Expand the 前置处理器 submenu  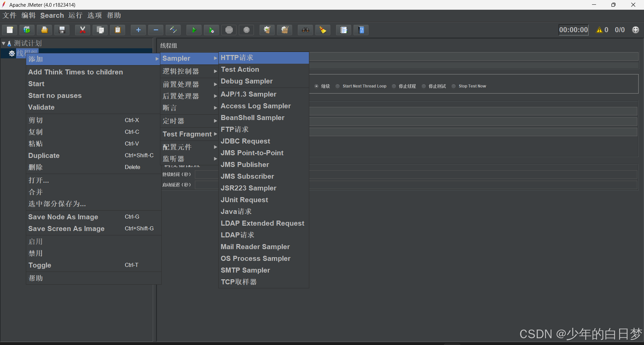point(190,84)
